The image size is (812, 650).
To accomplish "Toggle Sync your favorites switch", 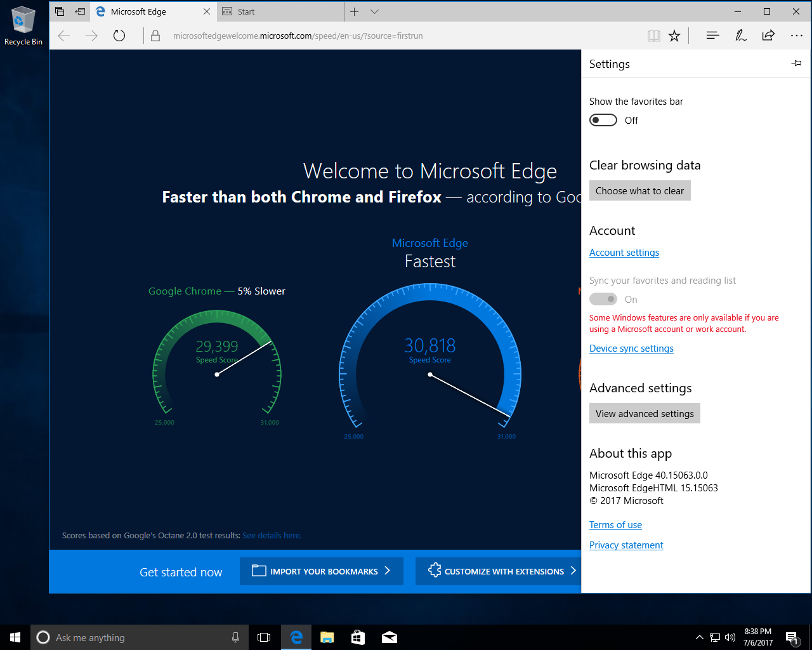I will tap(603, 299).
